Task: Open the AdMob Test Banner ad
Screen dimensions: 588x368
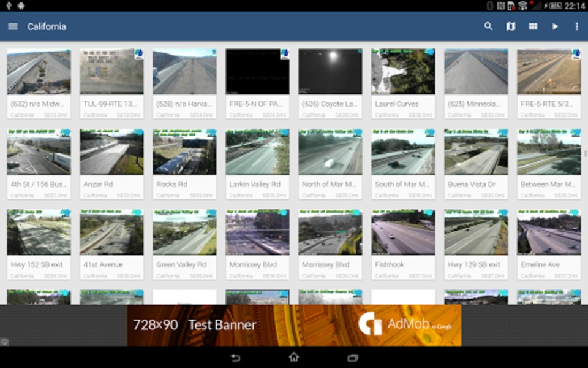Action: (295, 325)
